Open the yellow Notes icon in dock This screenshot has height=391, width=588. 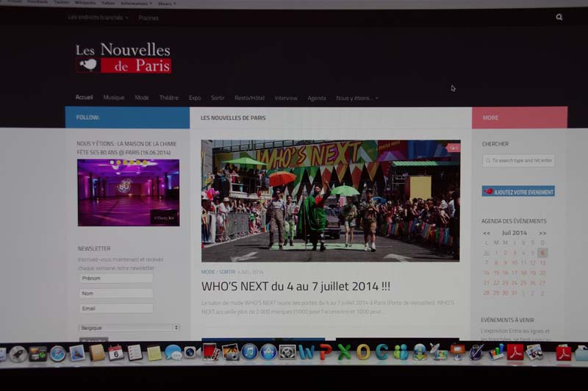pos(154,353)
